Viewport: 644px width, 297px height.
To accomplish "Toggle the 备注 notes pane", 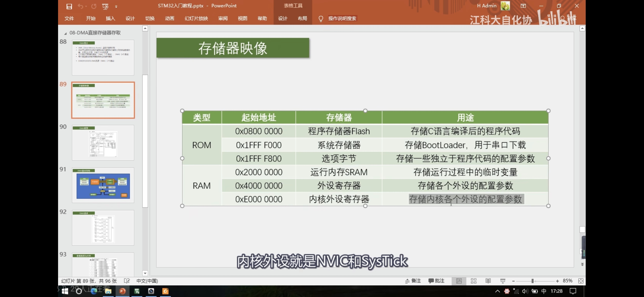I will tap(413, 281).
